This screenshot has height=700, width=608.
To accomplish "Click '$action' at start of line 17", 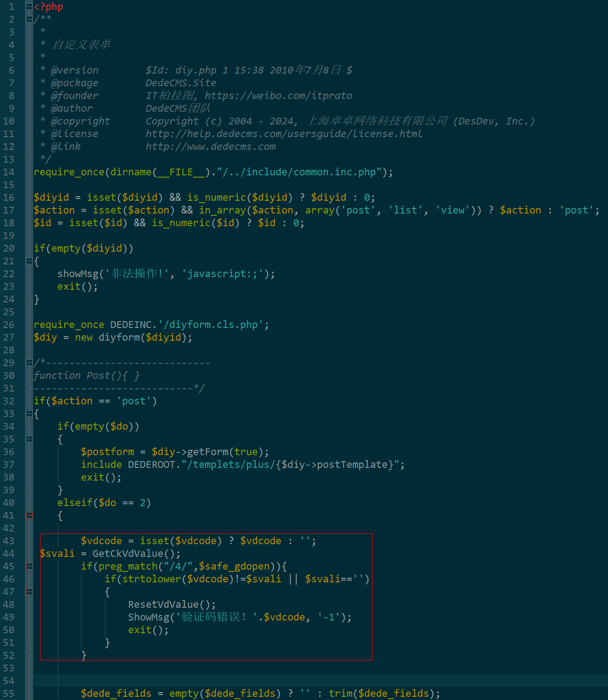I will 54,210.
